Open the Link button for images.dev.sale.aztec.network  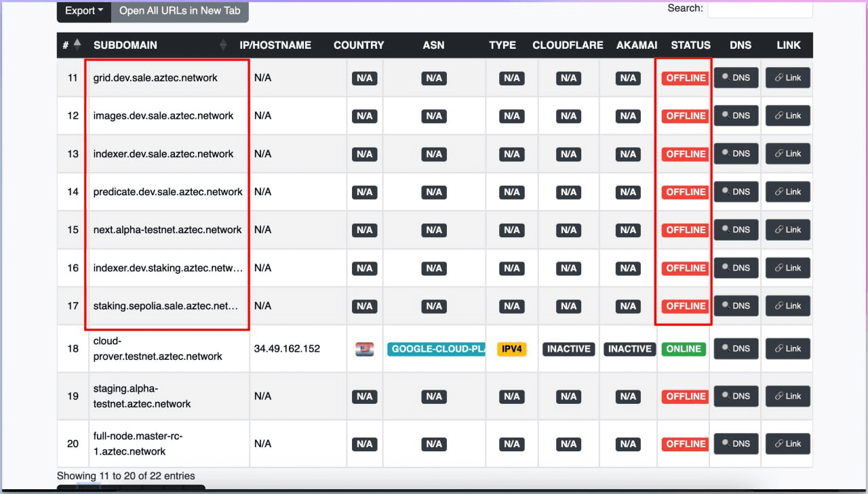787,116
